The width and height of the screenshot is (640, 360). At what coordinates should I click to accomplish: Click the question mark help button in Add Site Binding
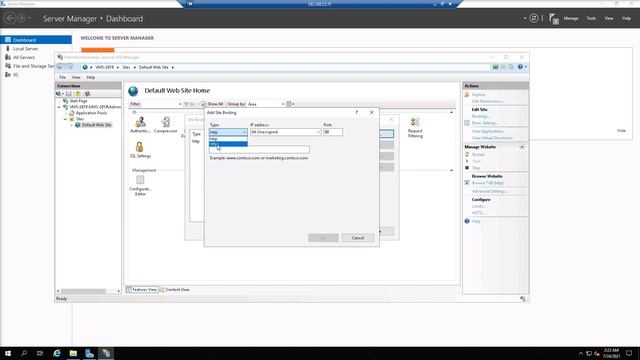(x=357, y=113)
